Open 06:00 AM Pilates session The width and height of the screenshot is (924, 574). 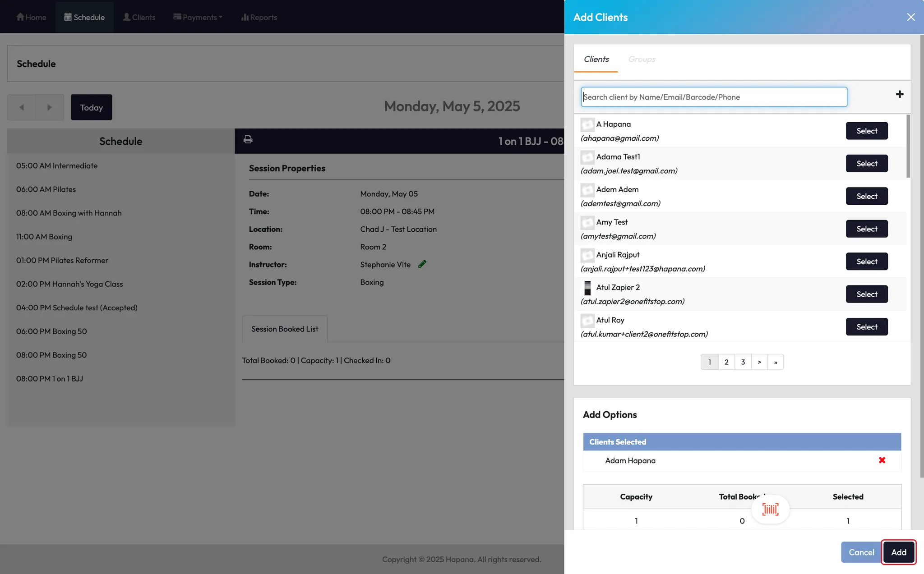(x=46, y=189)
